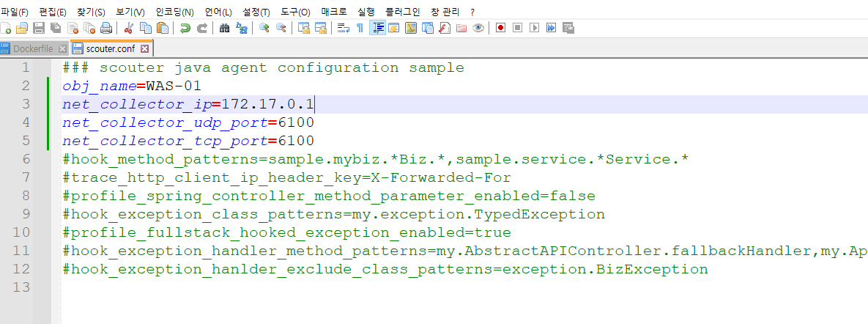Open the 인코딩(N) menu
The width and height of the screenshot is (868, 324).
point(175,12)
